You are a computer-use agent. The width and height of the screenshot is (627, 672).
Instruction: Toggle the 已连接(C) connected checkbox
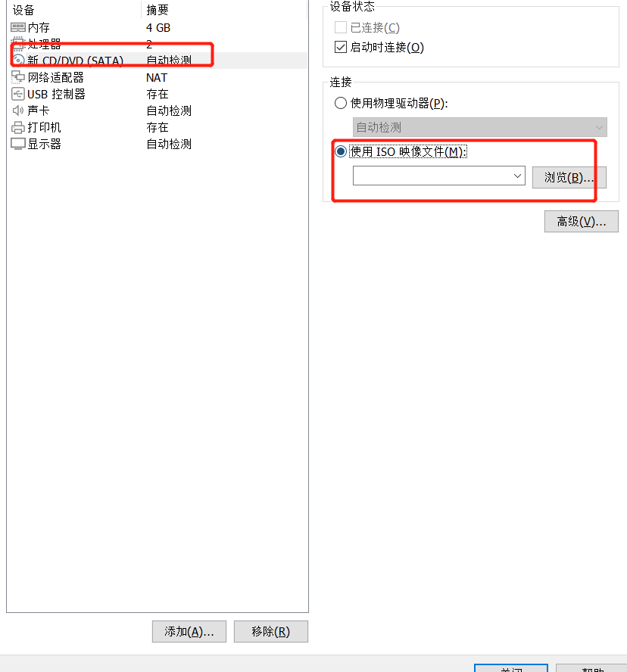[x=341, y=27]
